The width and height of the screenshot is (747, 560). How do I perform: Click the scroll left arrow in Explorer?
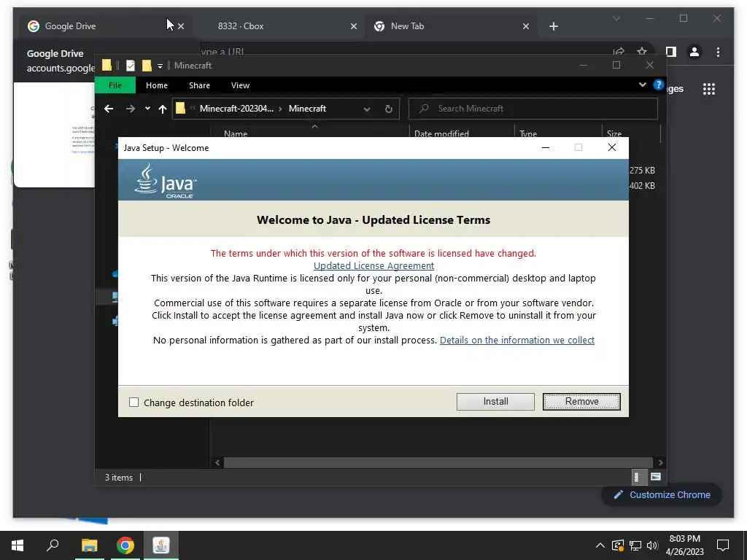coord(217,462)
